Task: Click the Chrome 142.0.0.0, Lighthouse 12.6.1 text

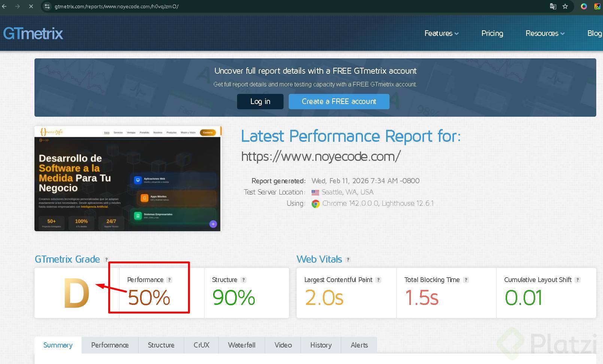Action: (x=378, y=204)
